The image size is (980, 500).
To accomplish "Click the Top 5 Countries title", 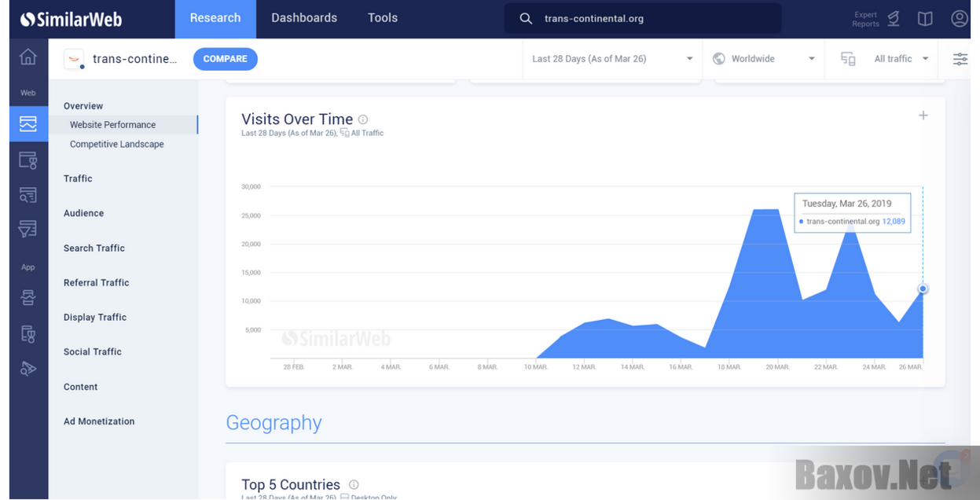I will tap(291, 485).
